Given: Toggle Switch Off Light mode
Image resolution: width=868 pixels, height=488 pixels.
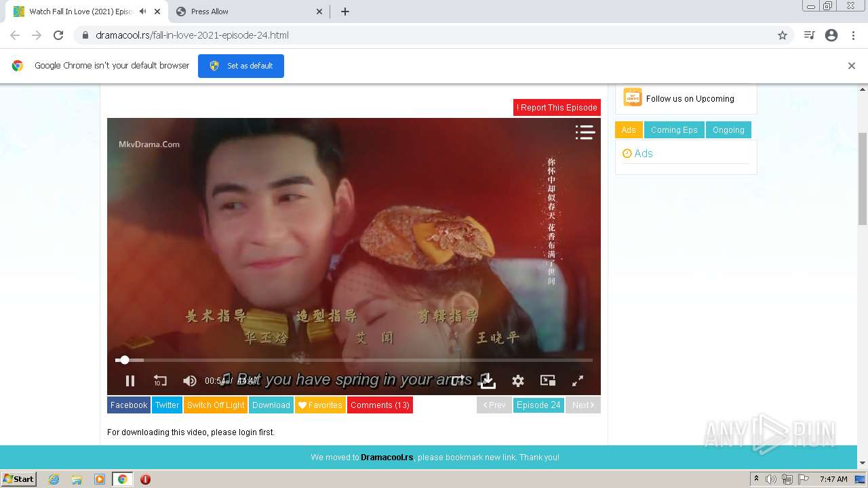Looking at the screenshot, I should click(x=216, y=405).
